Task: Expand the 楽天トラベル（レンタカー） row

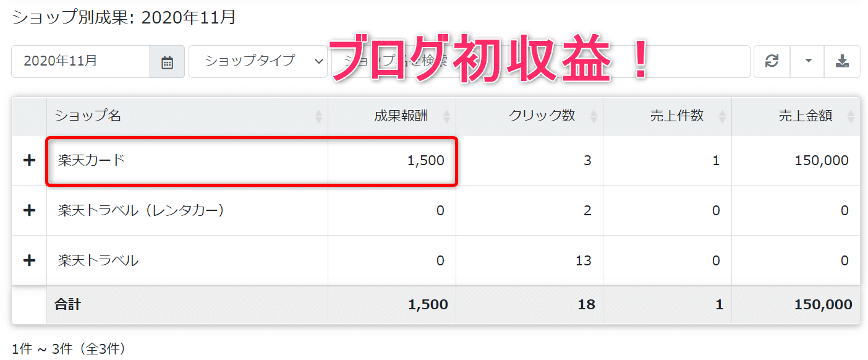Action: coord(29,210)
